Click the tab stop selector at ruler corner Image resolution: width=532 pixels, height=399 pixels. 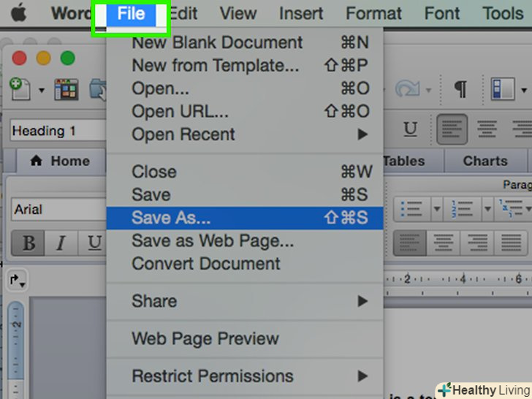[x=16, y=279]
